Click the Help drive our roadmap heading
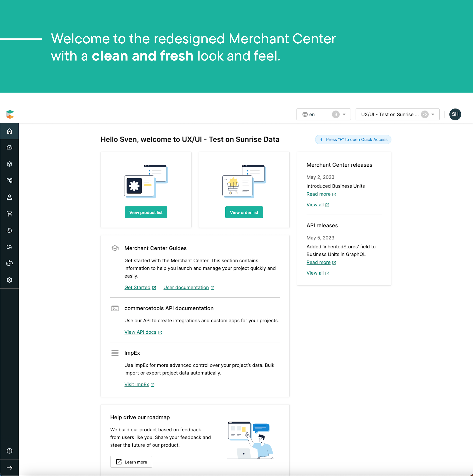This screenshot has height=476, width=473. (140, 417)
